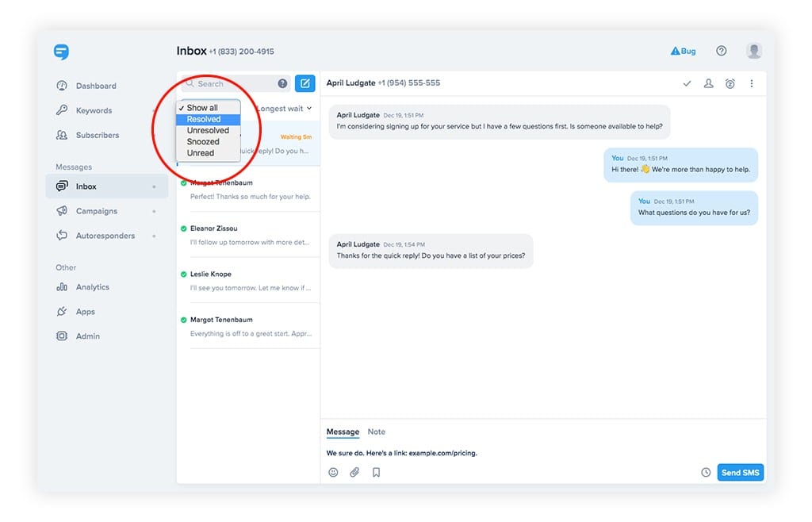Image resolution: width=812 pixels, height=522 pixels.
Task: Mark conversation resolved with the checkmark icon
Action: point(687,83)
